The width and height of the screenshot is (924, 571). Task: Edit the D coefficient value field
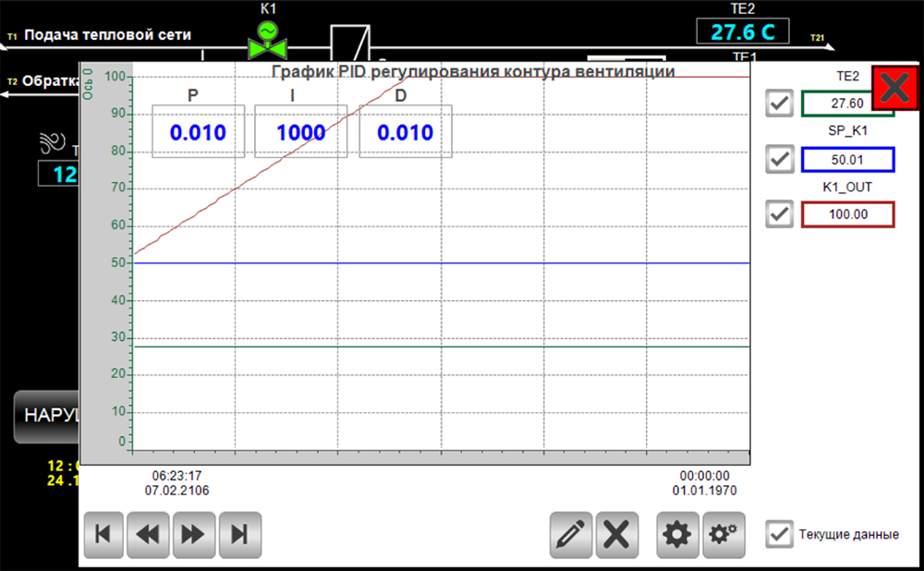405,132
